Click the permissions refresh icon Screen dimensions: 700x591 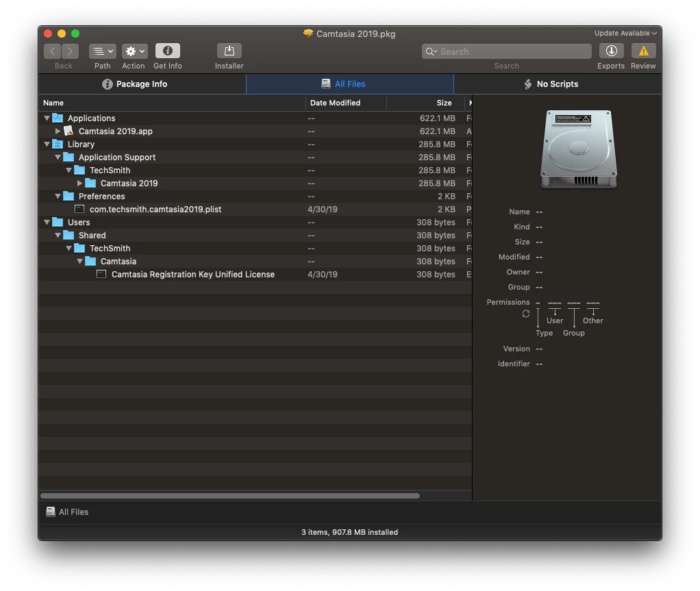point(526,314)
